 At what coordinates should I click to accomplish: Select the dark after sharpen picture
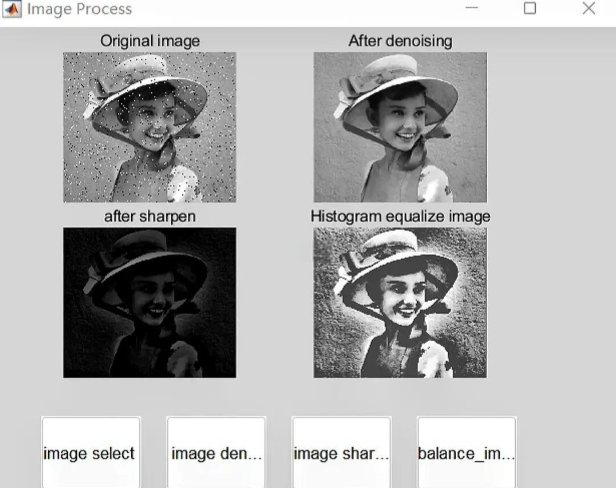coord(150,303)
